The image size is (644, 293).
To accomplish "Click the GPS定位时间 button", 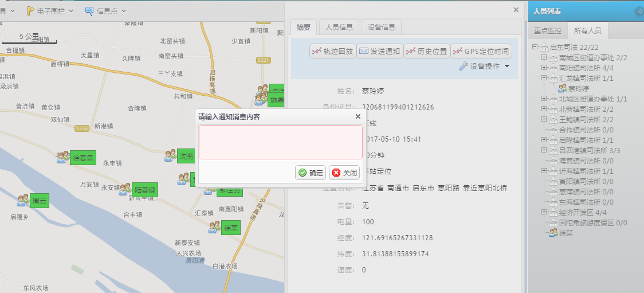I will [x=481, y=51].
